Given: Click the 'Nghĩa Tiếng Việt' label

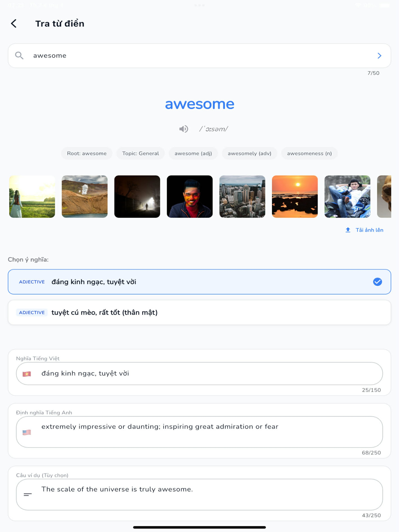Looking at the screenshot, I should 38,358.
